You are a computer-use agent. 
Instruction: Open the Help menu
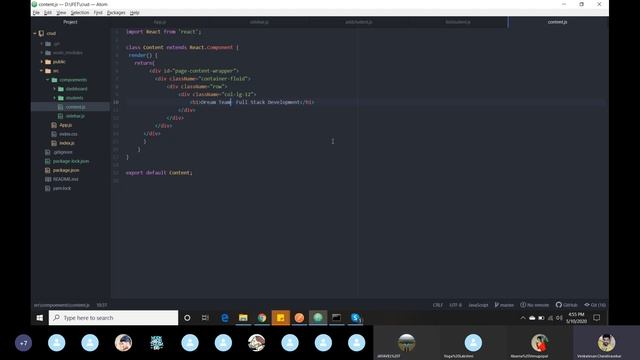(x=135, y=13)
